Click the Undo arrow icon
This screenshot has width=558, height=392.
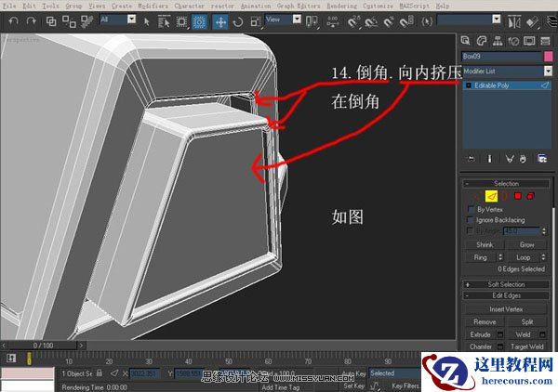point(13,21)
